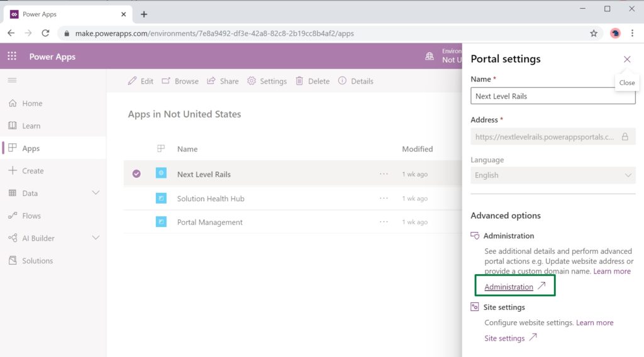
Task: Collapse the left navigation hamburger menu
Action: [13, 80]
